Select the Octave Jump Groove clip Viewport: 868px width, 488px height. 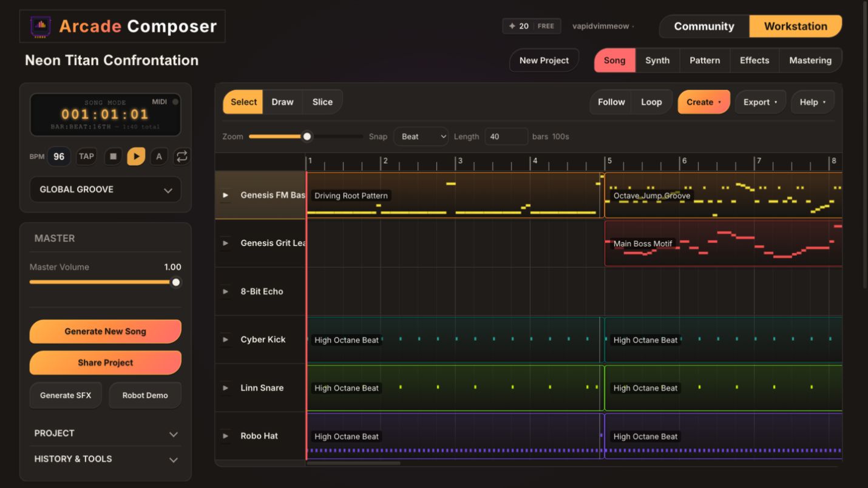(x=724, y=195)
